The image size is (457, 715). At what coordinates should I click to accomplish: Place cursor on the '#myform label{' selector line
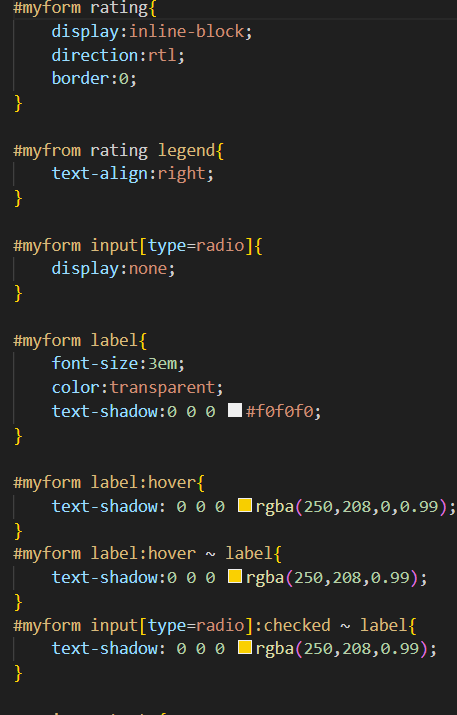(80, 340)
